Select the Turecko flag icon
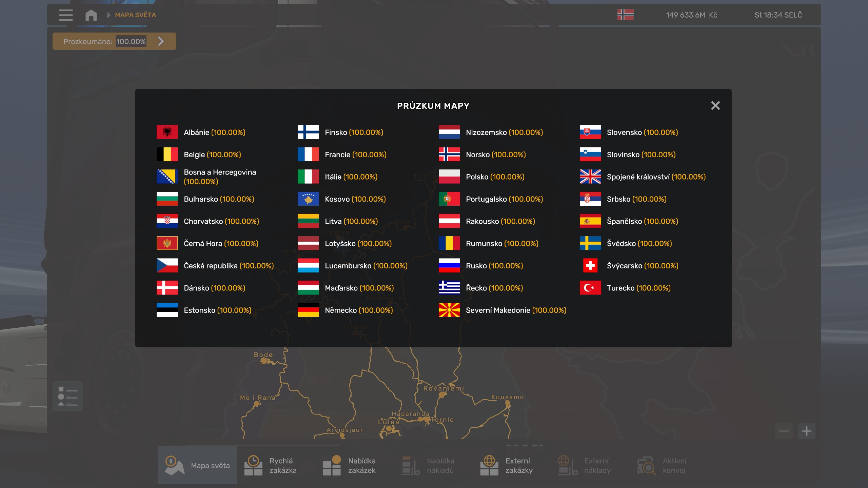 coord(590,288)
